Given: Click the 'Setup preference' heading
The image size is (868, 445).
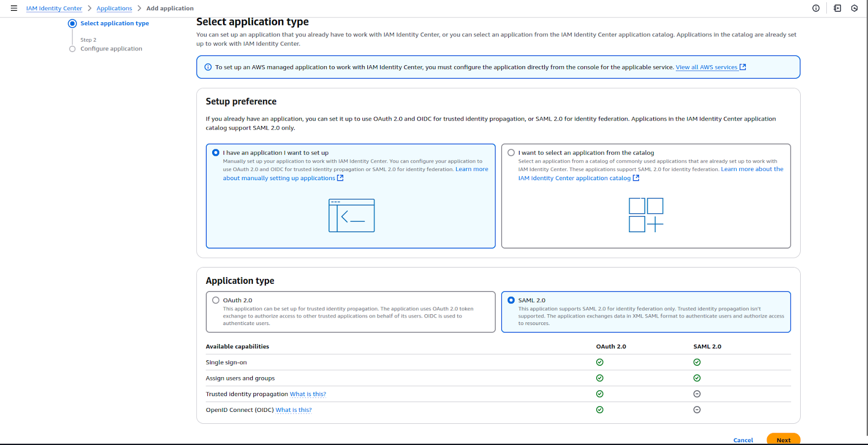Looking at the screenshot, I should coord(241,101).
